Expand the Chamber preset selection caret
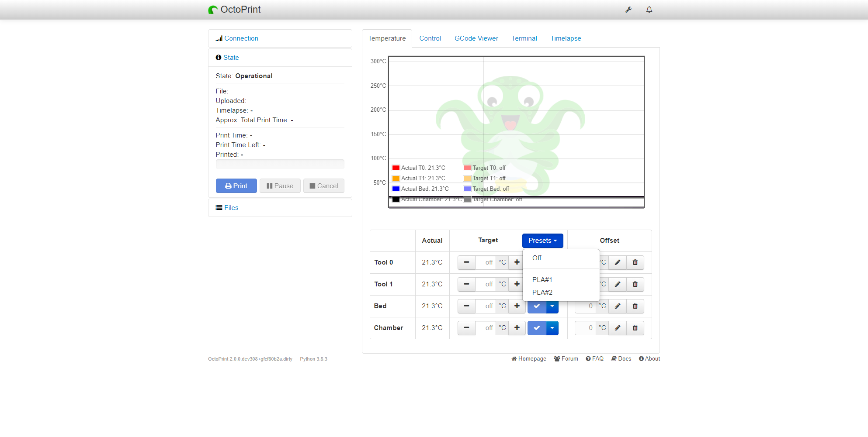The width and height of the screenshot is (868, 437). point(552,328)
